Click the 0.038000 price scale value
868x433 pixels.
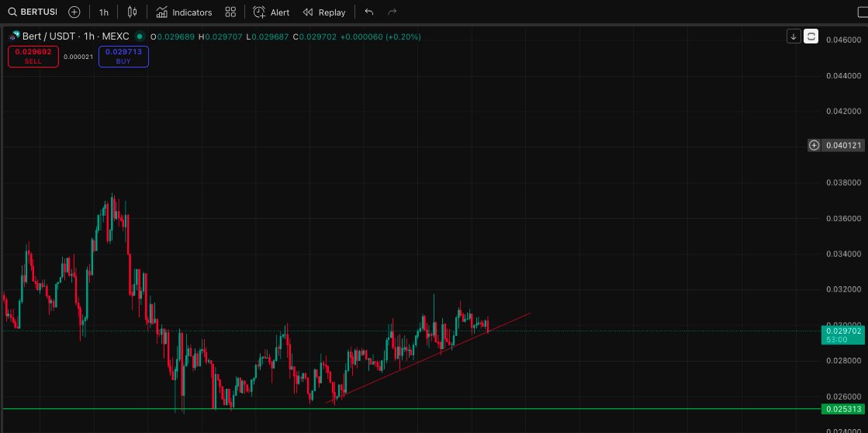click(844, 182)
